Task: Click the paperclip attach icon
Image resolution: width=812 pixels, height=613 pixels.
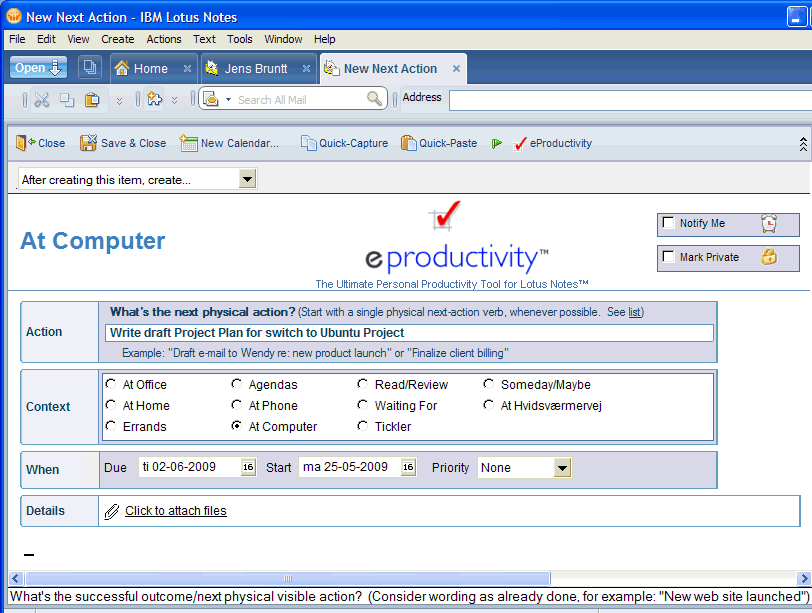Action: point(112,512)
